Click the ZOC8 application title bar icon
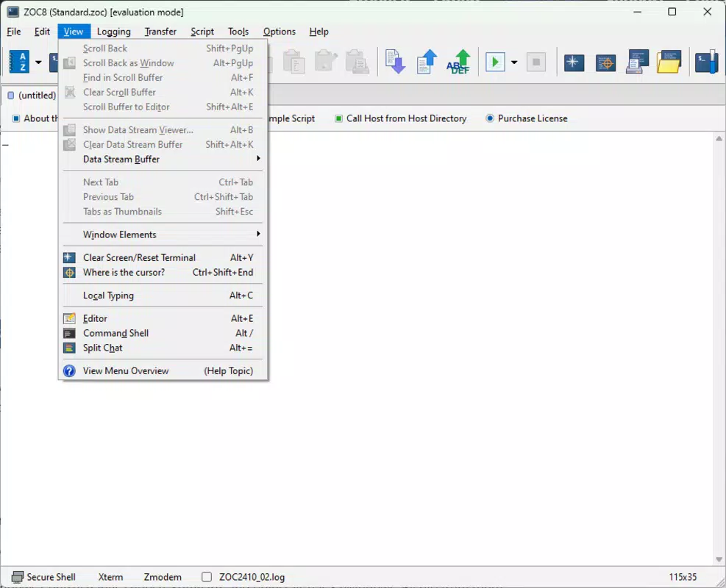 13,12
